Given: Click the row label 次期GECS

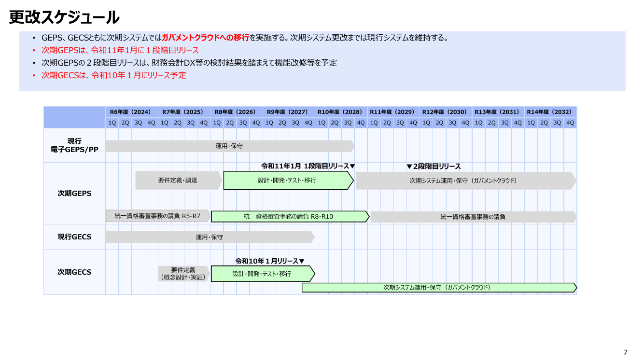Looking at the screenshot, I should pos(74,272).
